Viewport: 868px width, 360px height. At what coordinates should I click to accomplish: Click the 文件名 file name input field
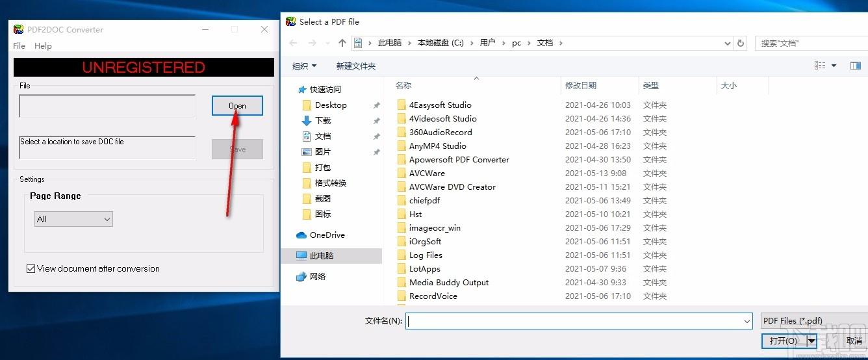click(x=575, y=321)
